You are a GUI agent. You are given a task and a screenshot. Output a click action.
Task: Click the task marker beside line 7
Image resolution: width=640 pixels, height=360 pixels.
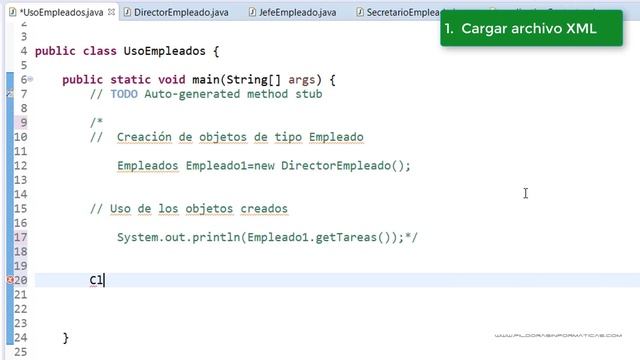tap(10, 94)
